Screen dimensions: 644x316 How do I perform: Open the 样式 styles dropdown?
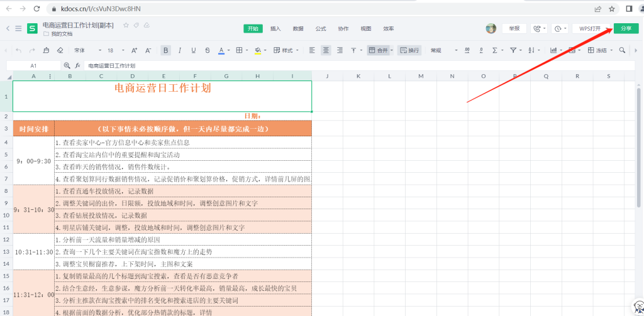click(286, 50)
